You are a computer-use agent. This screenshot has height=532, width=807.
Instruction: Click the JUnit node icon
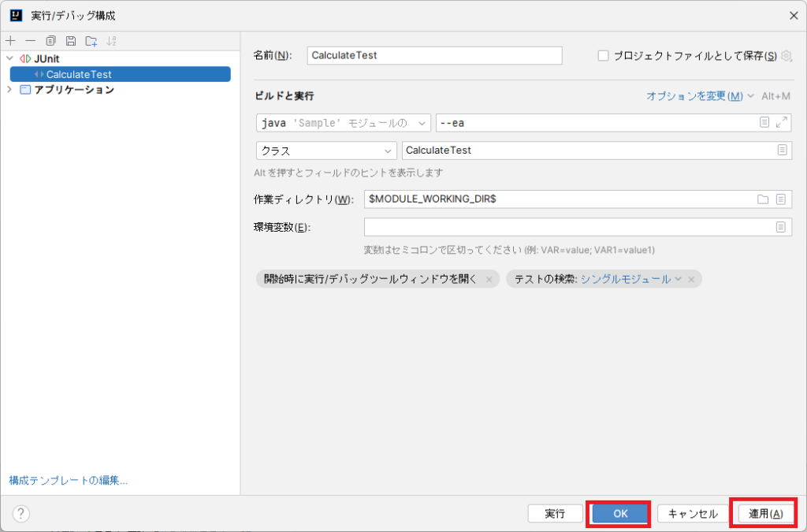[25, 58]
